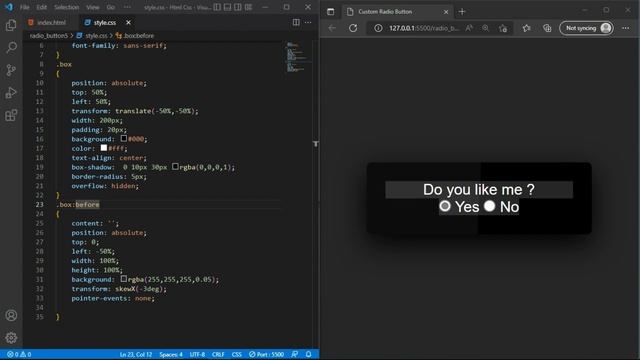Viewport: 640px width, 360px height.
Task: View site information icon in address bar
Action: click(x=378, y=28)
